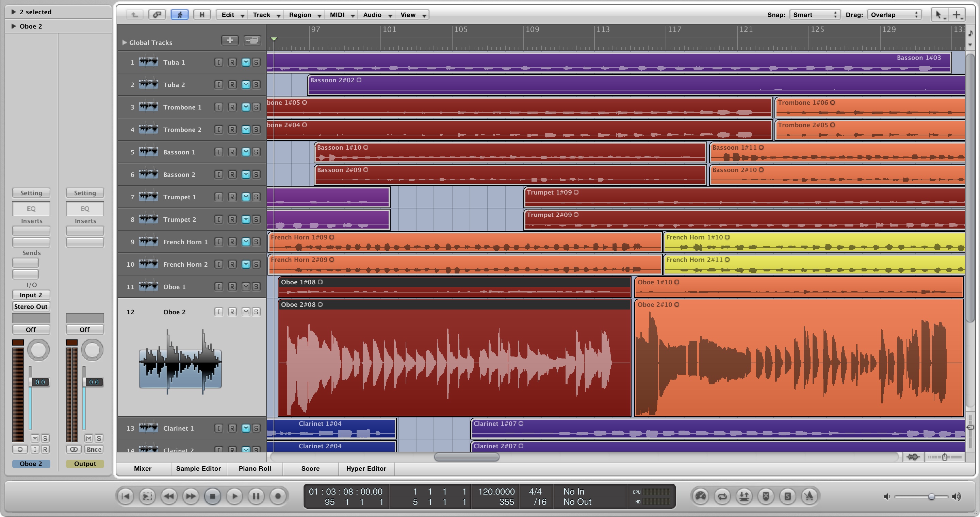This screenshot has width=980, height=517.
Task: Click the Cycle mode loop icon
Action: click(722, 496)
